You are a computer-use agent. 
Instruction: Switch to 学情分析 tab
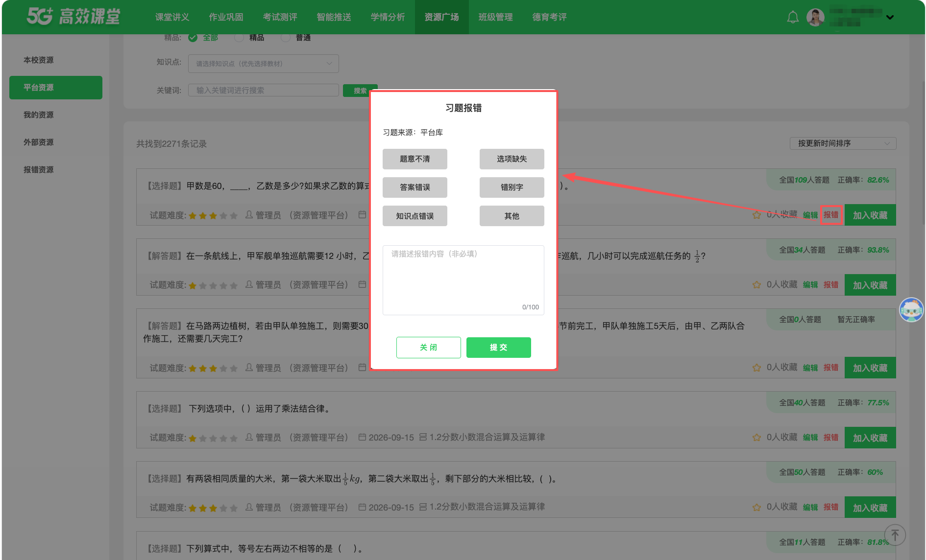(388, 17)
